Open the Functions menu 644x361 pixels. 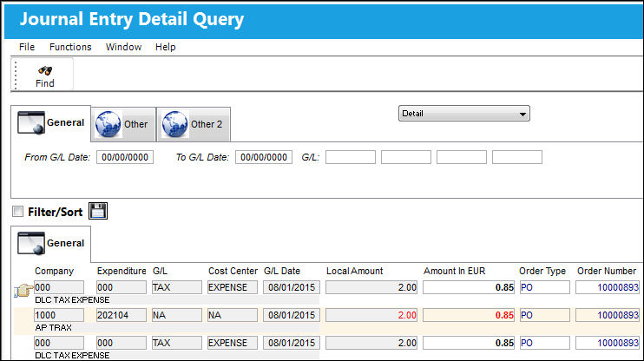(x=70, y=47)
